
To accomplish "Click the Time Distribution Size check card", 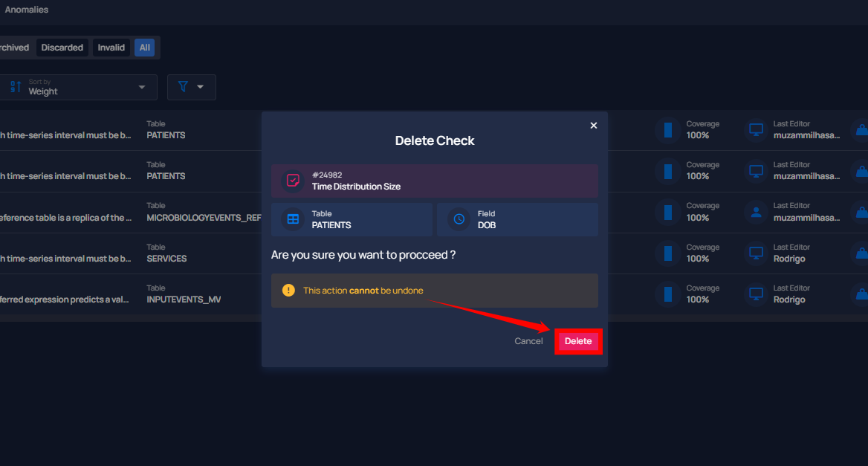I will click(x=435, y=181).
